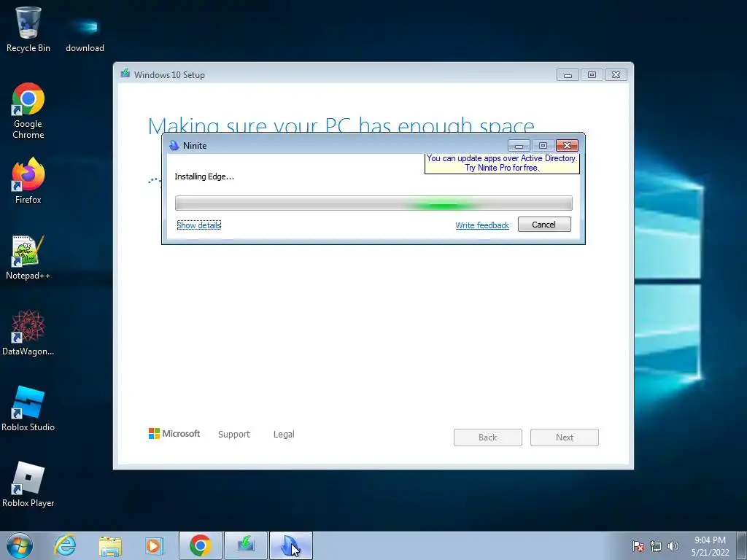Click the Show desktop strip beside the clock
The image size is (747, 560).
tap(742, 545)
